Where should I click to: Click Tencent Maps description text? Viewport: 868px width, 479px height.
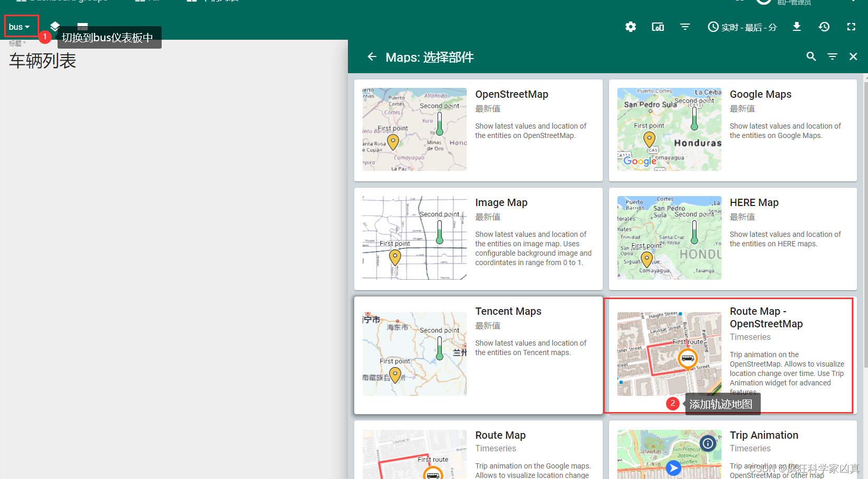[531, 348]
